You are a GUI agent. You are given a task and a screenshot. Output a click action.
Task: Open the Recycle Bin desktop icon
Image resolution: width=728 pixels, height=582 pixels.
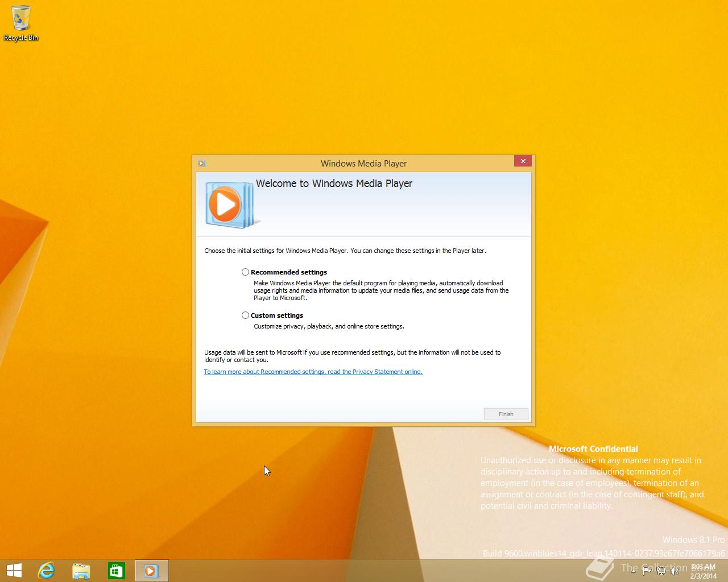[21, 23]
